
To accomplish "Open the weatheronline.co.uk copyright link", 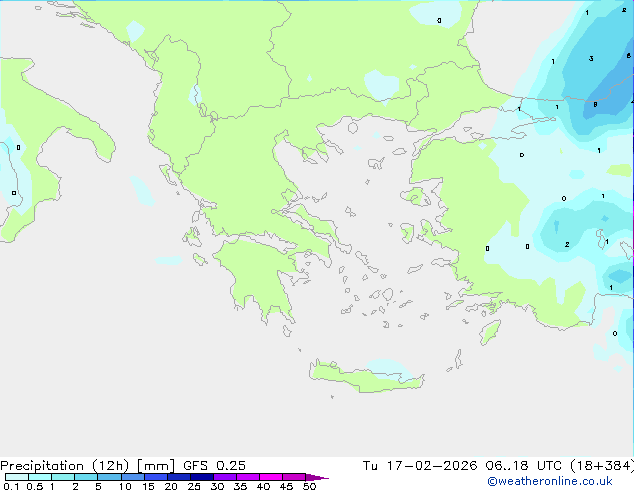I will [550, 481].
